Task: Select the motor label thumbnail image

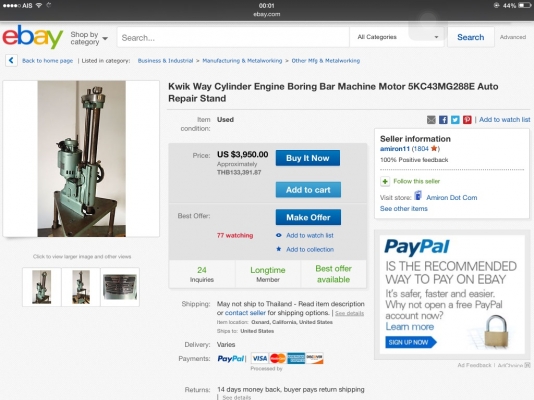Action: (120, 287)
